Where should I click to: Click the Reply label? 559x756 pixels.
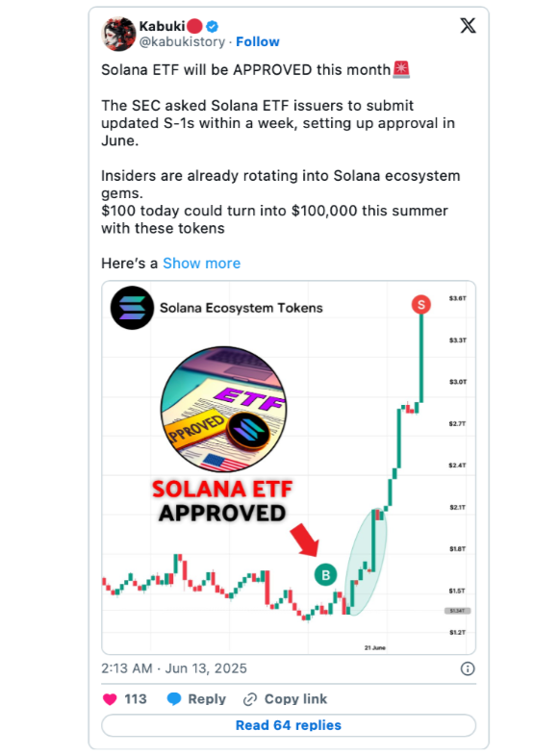tap(207, 699)
